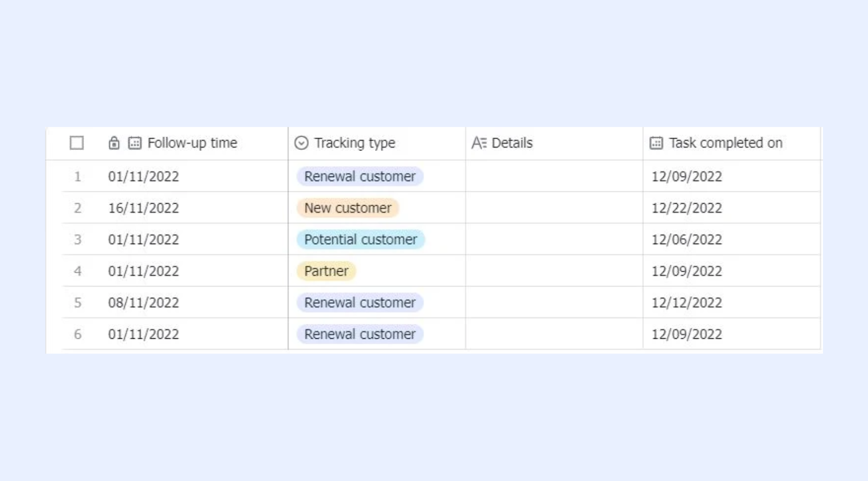
Task: Click the calendar icon in Task completed on header
Action: (x=656, y=143)
